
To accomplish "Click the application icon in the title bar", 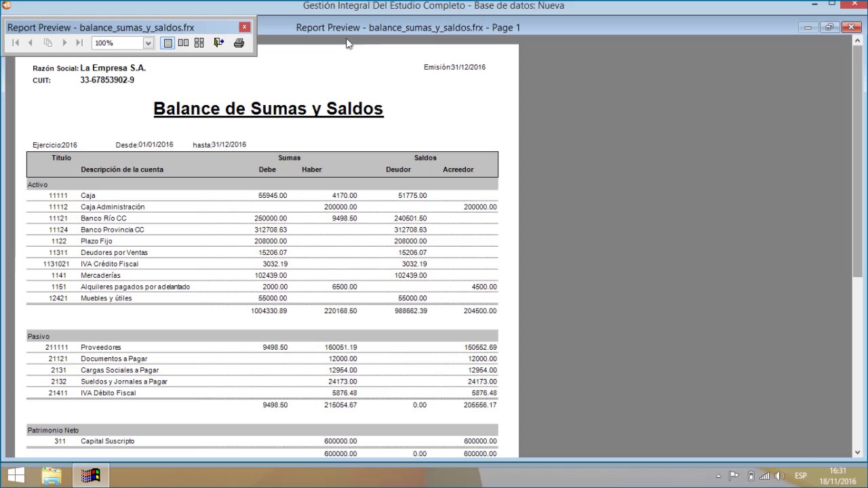I will tap(7, 5).
